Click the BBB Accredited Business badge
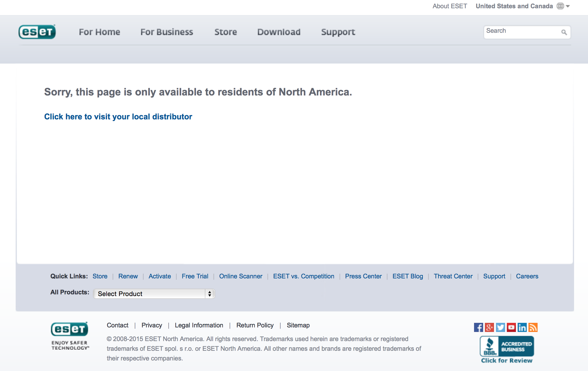This screenshot has width=588, height=371. pos(507,346)
